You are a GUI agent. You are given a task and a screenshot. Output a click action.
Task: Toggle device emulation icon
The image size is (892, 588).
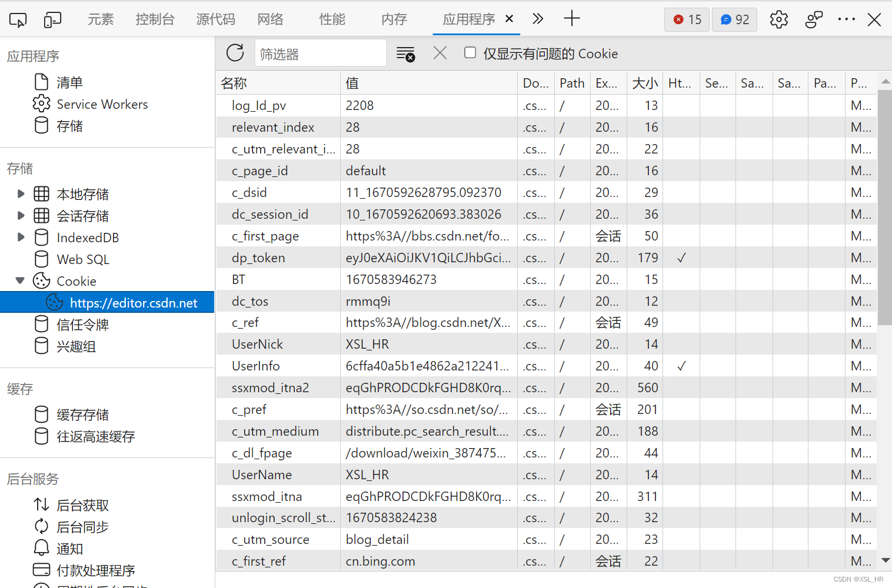coord(52,19)
